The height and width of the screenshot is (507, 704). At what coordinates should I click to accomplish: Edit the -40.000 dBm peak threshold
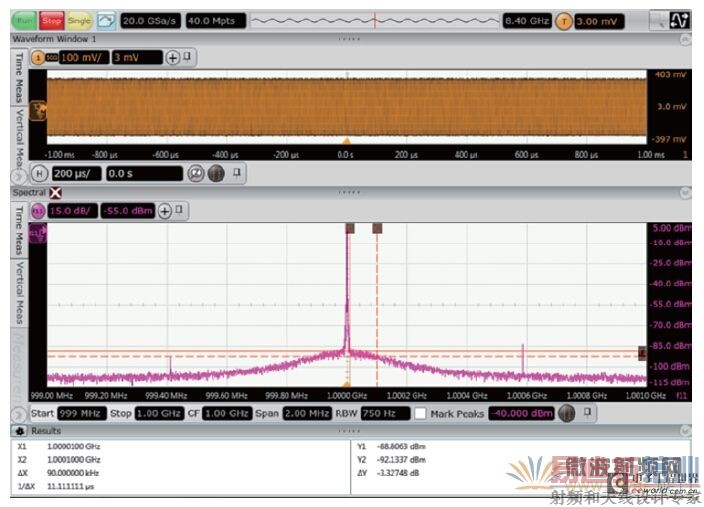pyautogui.click(x=521, y=413)
